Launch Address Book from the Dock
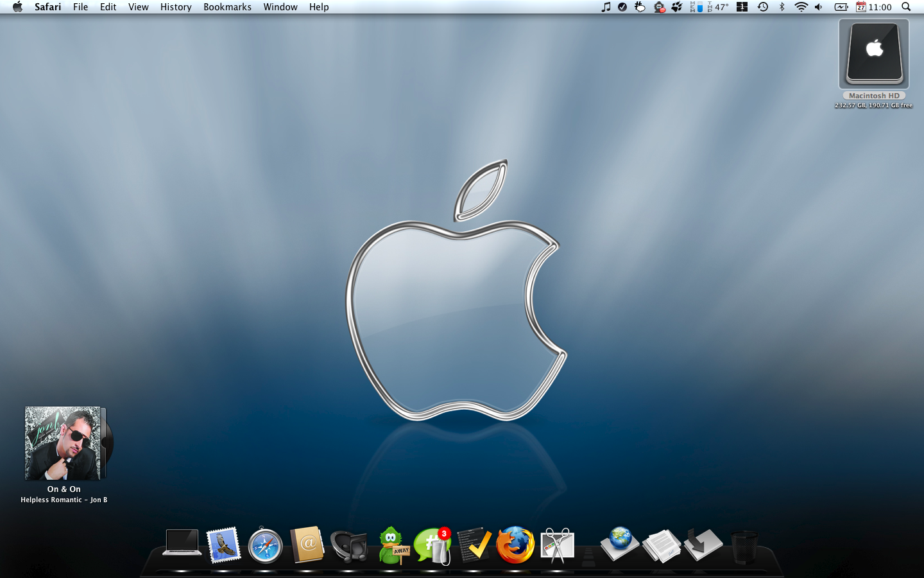Image resolution: width=924 pixels, height=578 pixels. tap(307, 545)
